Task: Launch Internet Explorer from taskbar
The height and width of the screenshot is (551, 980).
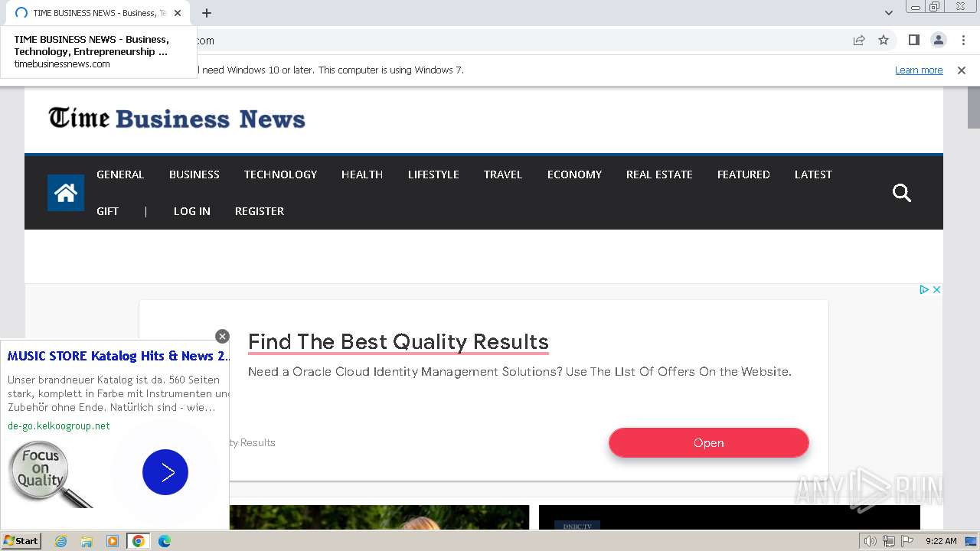Action: click(60, 541)
